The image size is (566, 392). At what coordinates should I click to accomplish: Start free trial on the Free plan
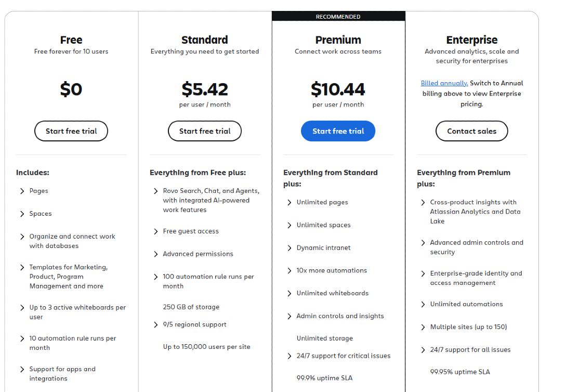click(71, 131)
